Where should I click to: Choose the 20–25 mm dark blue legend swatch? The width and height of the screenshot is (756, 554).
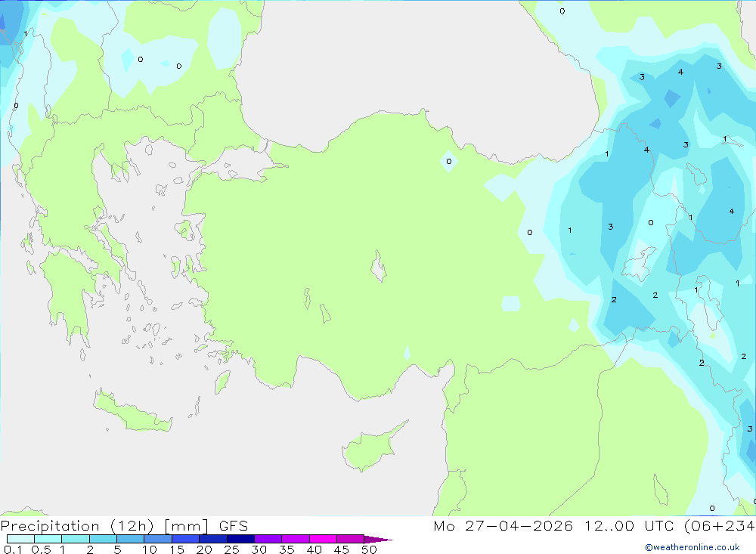coord(213,539)
